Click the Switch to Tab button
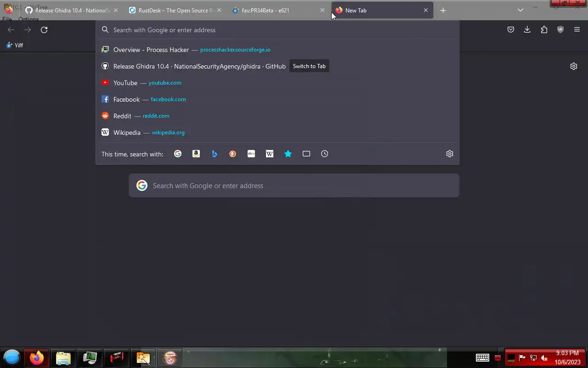This screenshot has height=368, width=588. click(x=309, y=66)
